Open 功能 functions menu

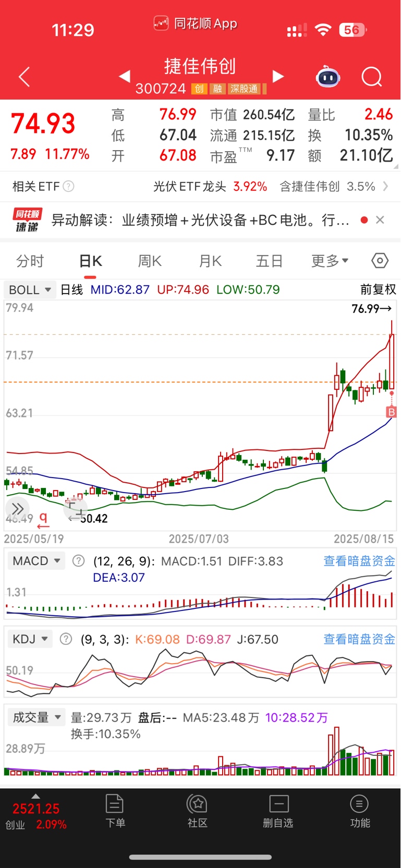coord(360,811)
